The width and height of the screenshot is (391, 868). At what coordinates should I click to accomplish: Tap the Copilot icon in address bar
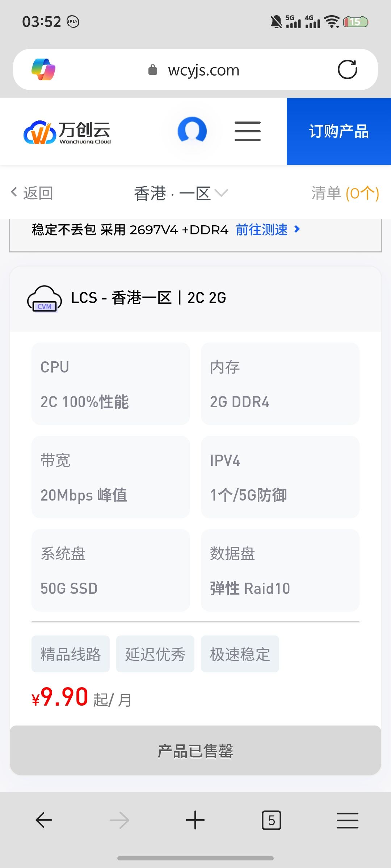43,69
